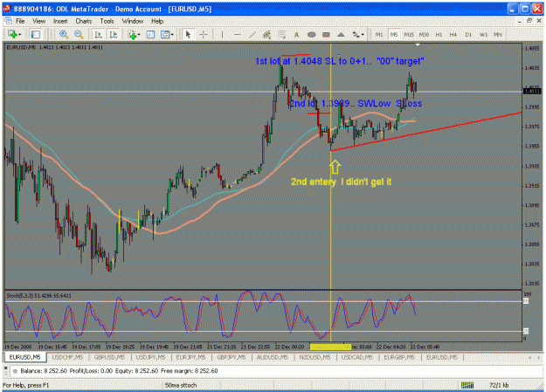Toggle Chart Shift icon

[x=114, y=34]
